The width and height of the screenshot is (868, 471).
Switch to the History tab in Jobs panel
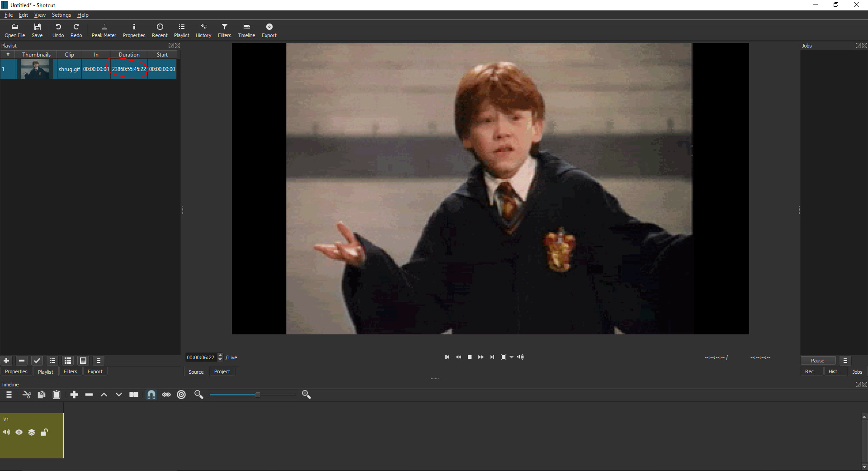tap(835, 371)
